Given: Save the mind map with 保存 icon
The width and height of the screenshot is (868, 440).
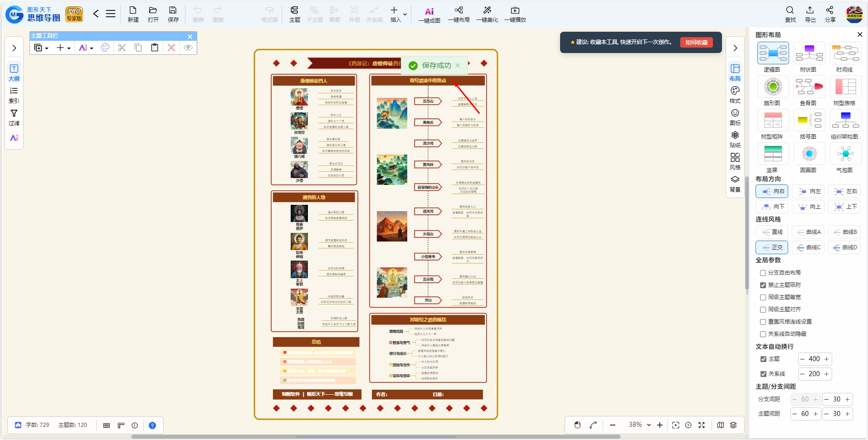Looking at the screenshot, I should click(173, 14).
